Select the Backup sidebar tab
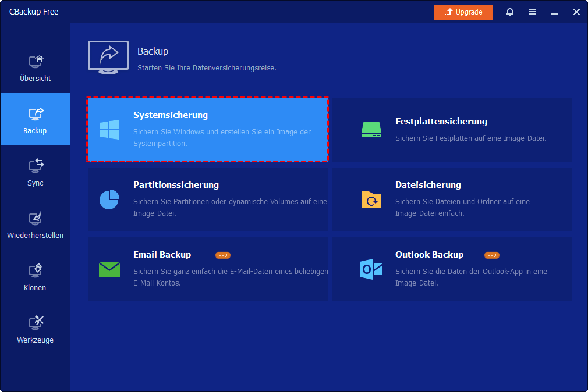Image resolution: width=588 pixels, height=392 pixels. tap(36, 120)
